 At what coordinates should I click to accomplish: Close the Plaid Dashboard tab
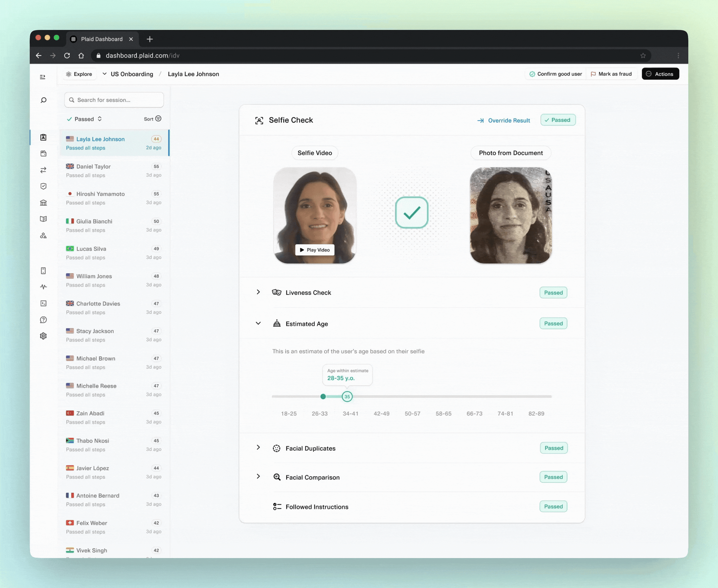(x=131, y=39)
